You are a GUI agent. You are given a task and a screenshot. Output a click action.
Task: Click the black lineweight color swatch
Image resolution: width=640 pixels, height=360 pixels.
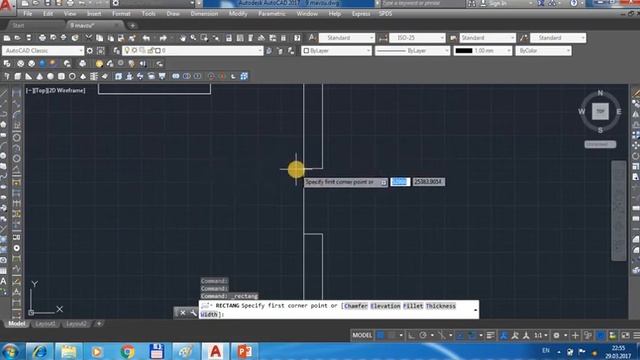coord(464,51)
